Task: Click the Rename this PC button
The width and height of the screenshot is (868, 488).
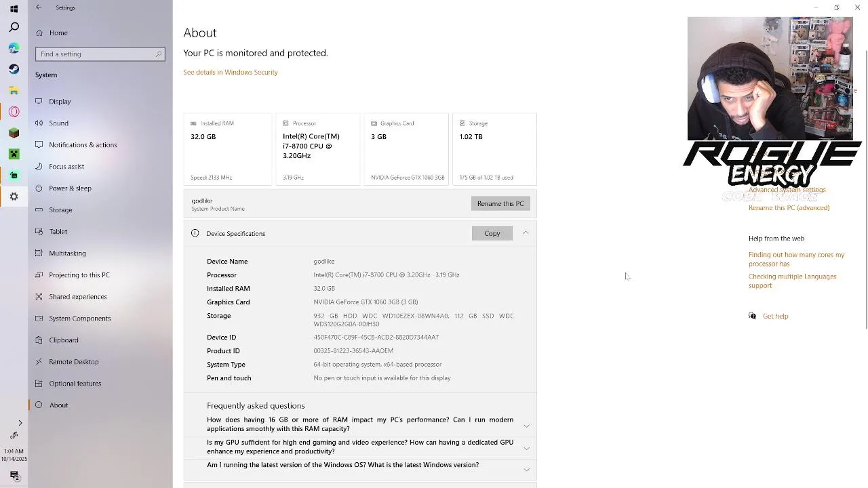Action: click(x=500, y=203)
